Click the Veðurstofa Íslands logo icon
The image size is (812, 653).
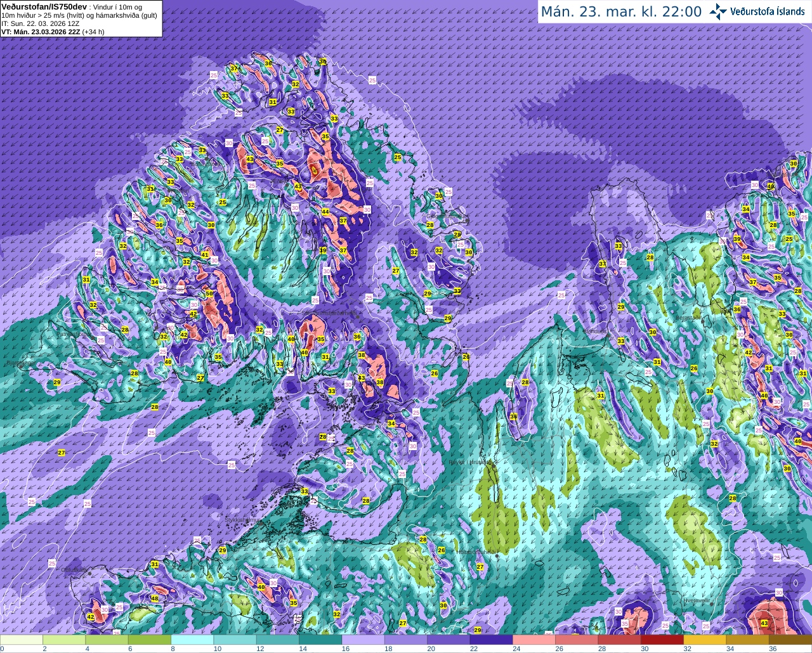[718, 11]
